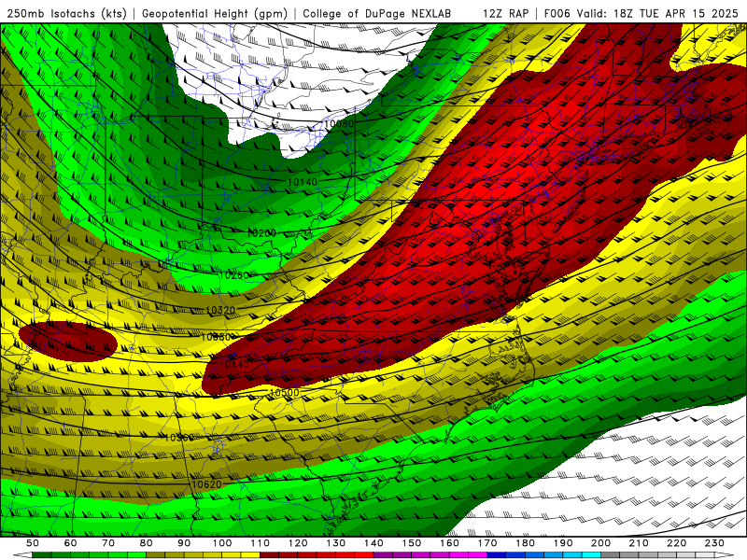Click the "F006 Valid: 18Z TUE APR 15 2025" text

641,14
